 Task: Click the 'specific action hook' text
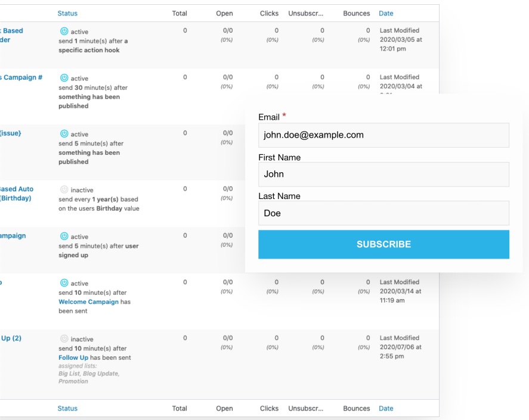(x=89, y=50)
